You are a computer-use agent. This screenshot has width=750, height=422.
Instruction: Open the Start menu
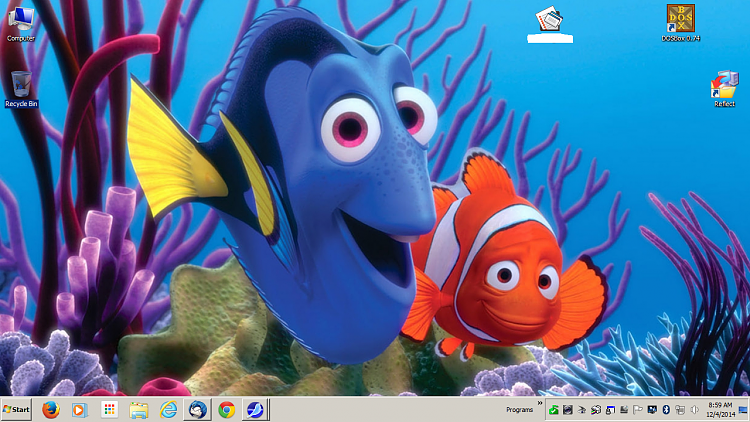pos(16,410)
